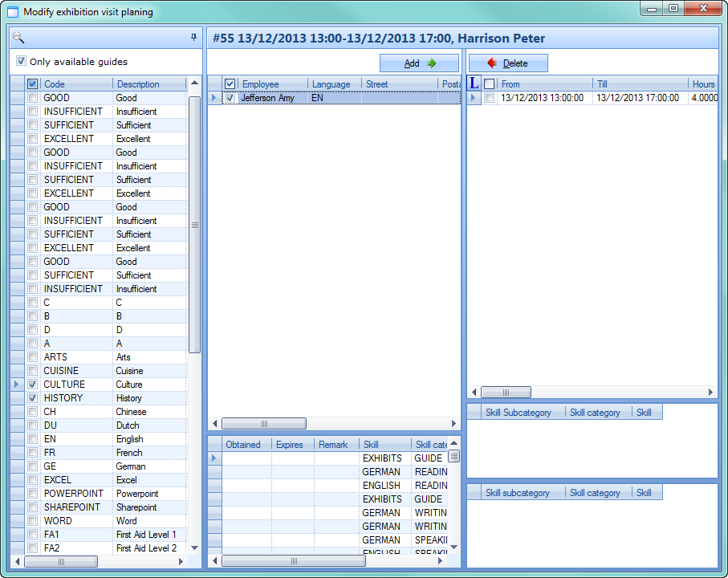728x578 pixels.
Task: Click row indicator arrow beside Jefferson Amy
Action: 214,98
